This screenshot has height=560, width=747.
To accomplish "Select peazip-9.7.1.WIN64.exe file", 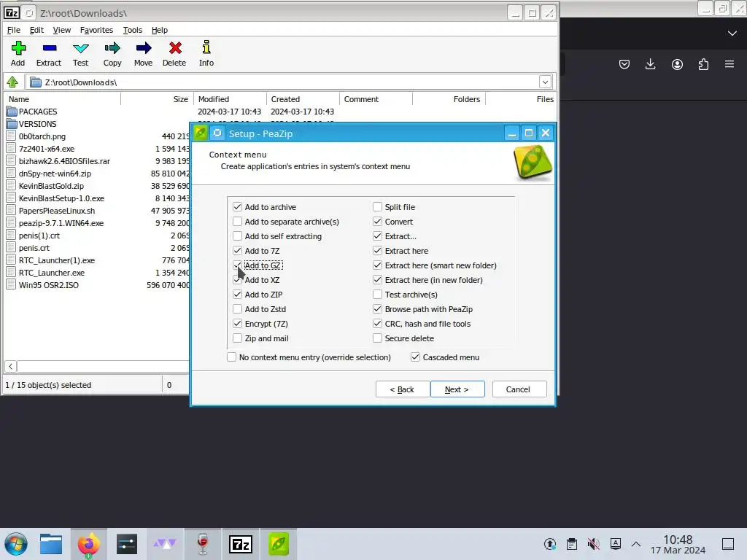I will coord(61,223).
